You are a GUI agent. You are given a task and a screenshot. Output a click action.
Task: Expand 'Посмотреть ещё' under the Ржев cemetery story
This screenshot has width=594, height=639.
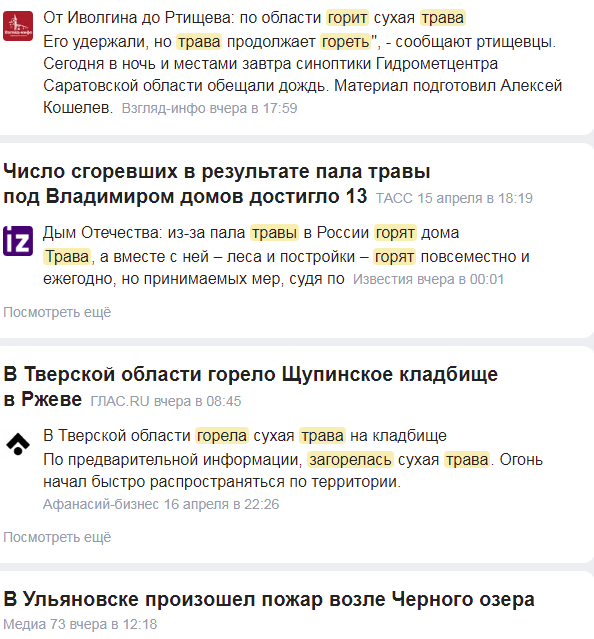(x=57, y=537)
